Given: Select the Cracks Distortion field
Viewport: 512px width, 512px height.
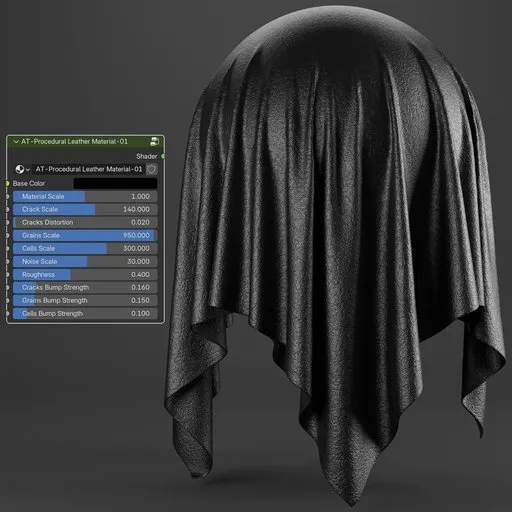Looking at the screenshot, I should coord(85,222).
